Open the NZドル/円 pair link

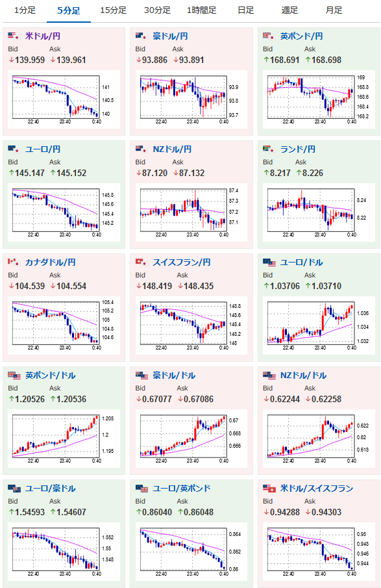point(172,149)
